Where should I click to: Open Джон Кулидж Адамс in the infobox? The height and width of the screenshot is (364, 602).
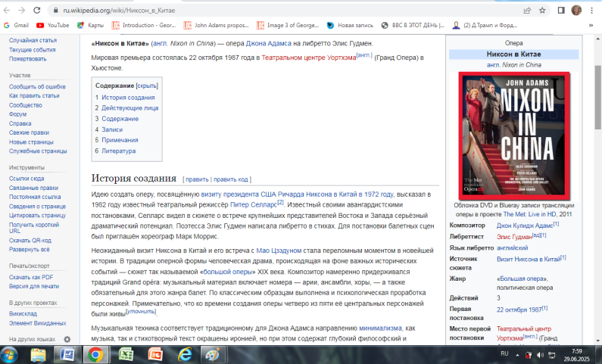point(525,226)
